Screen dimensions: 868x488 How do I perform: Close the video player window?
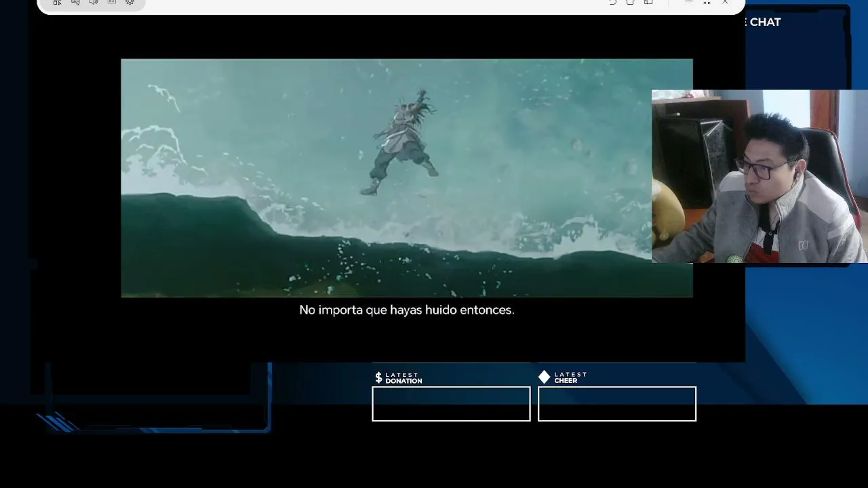pyautogui.click(x=725, y=2)
